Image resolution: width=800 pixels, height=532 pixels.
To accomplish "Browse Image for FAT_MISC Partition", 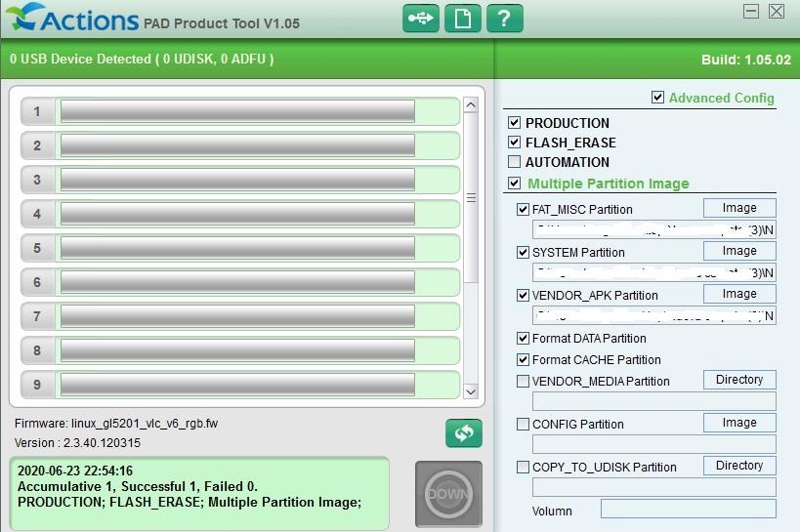I will pyautogui.click(x=739, y=208).
